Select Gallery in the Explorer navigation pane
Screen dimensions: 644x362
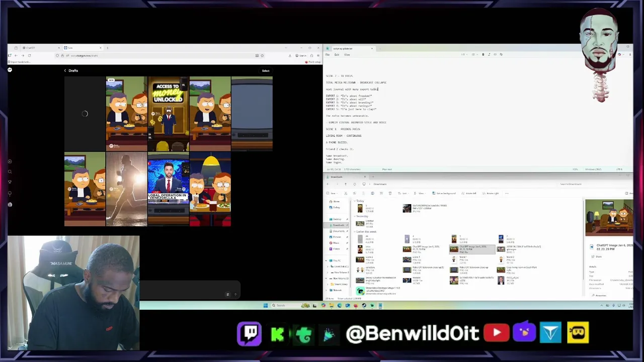tap(337, 207)
